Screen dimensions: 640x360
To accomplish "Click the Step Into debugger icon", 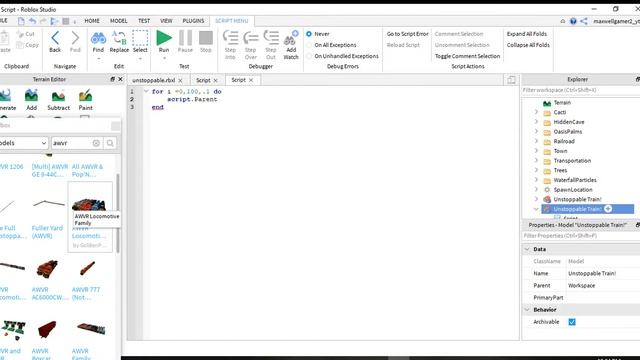I will [230, 38].
